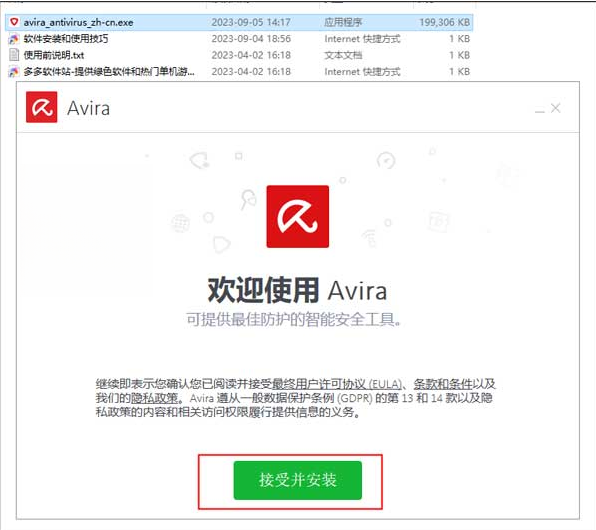Click the 199,306 KB size cell
Screen dimensions: 596x530
tap(444, 22)
